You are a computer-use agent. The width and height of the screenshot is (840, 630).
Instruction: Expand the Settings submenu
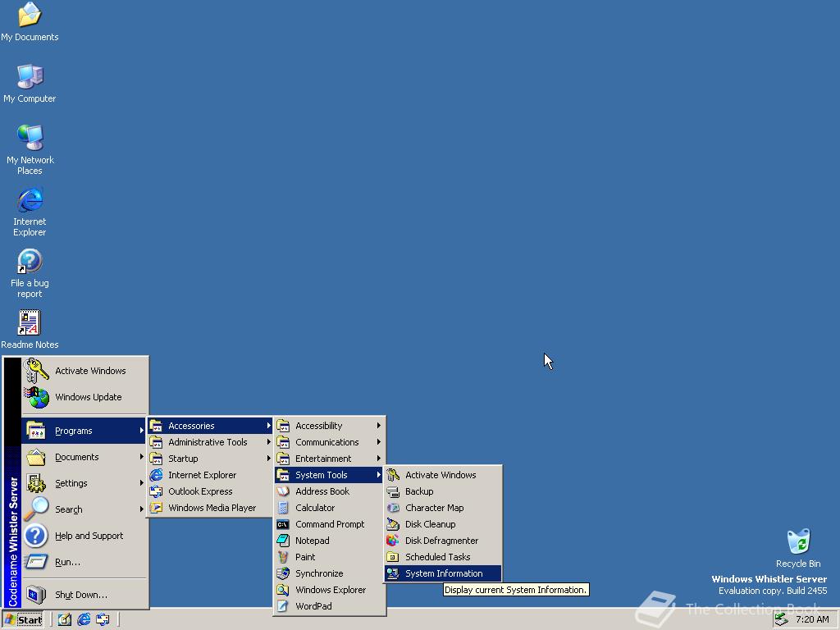84,483
